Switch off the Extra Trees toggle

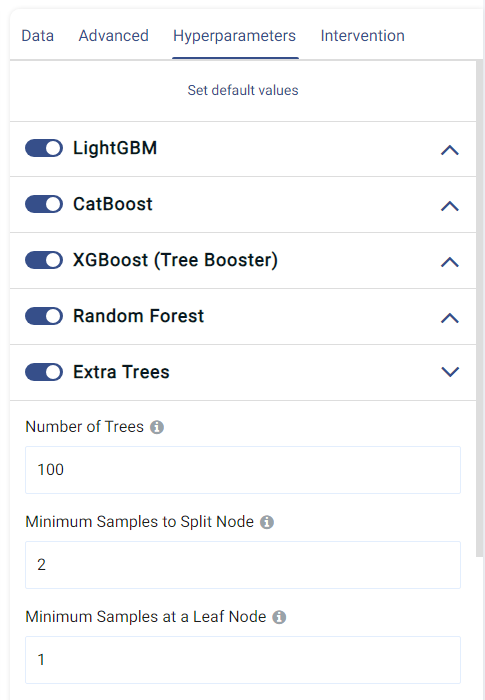click(x=44, y=372)
